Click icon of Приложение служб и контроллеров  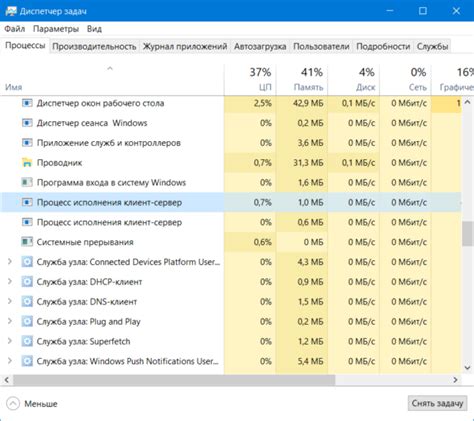pyautogui.click(x=27, y=143)
